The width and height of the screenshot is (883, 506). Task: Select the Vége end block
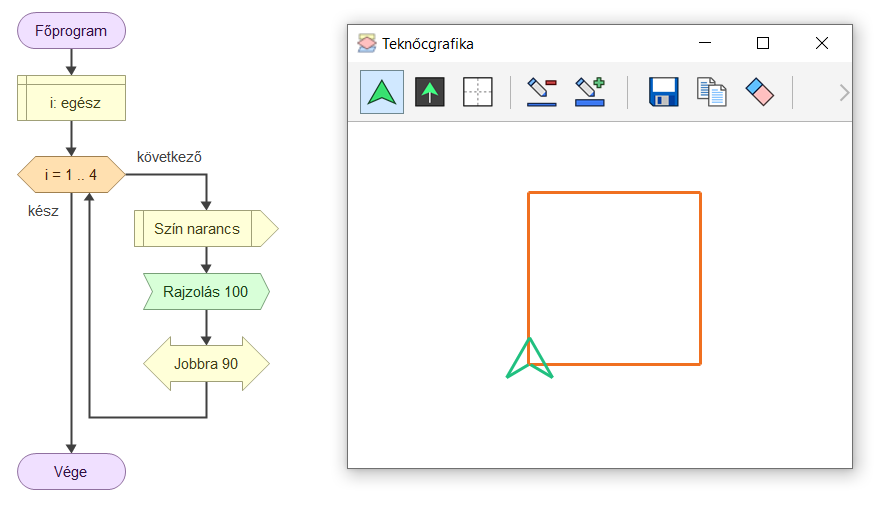(x=71, y=472)
